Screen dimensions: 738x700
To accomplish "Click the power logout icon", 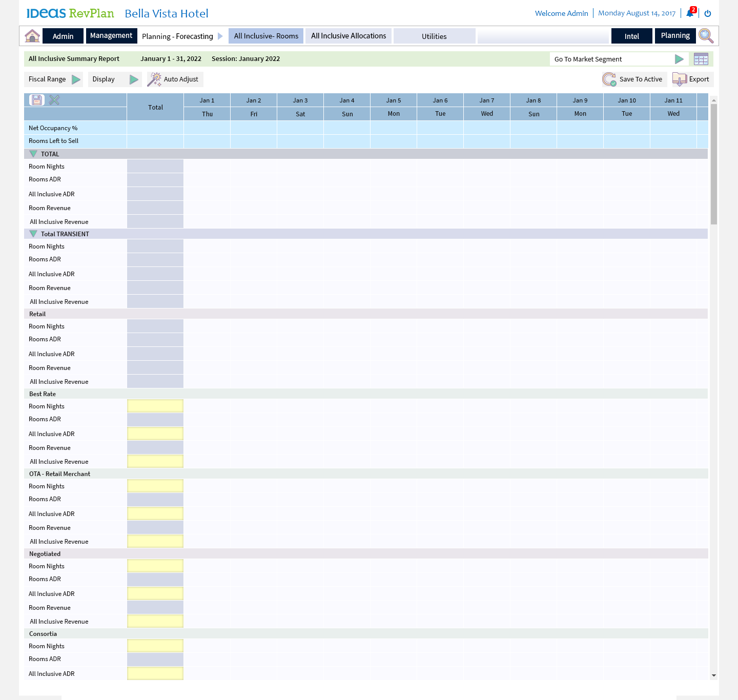I will [708, 13].
